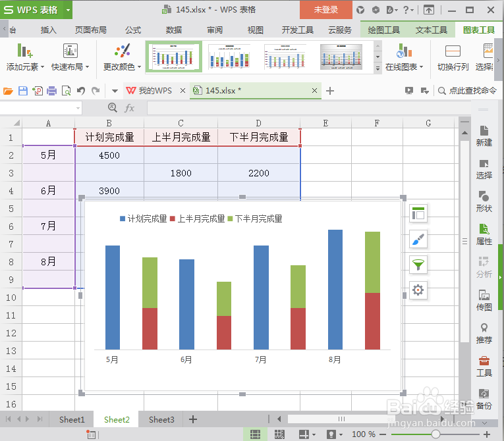
Task: Click the Add Chart Element (添加元素) icon
Action: click(x=24, y=51)
